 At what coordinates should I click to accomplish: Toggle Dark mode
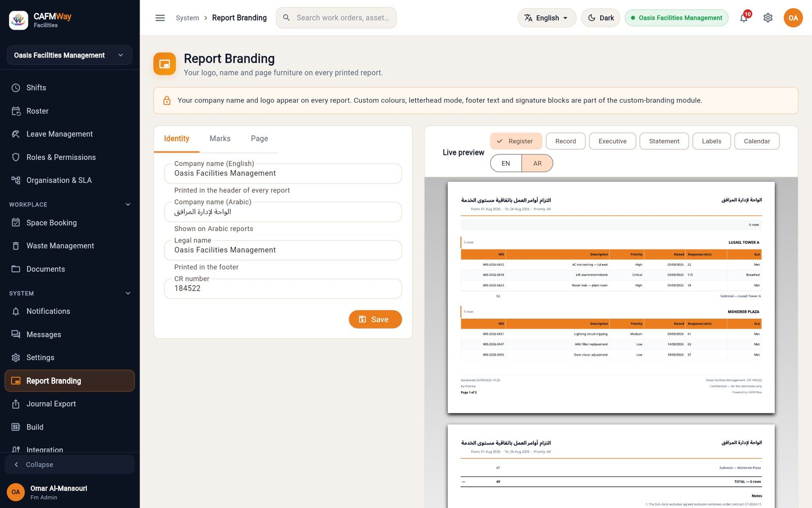tap(600, 18)
